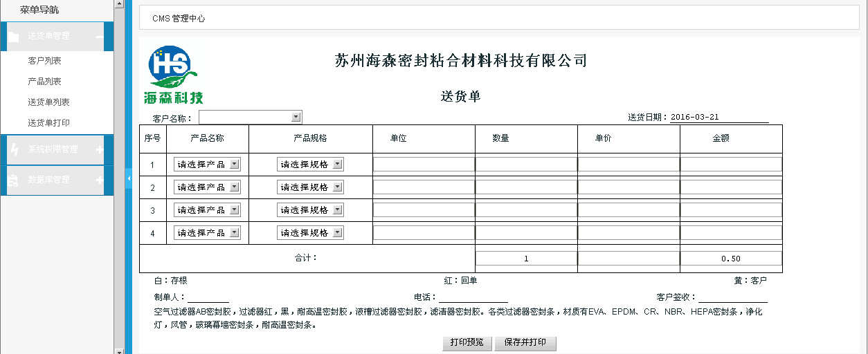The image size is (868, 354).
Task: Open row 2 请选择产品 dropdown
Action: pos(207,187)
